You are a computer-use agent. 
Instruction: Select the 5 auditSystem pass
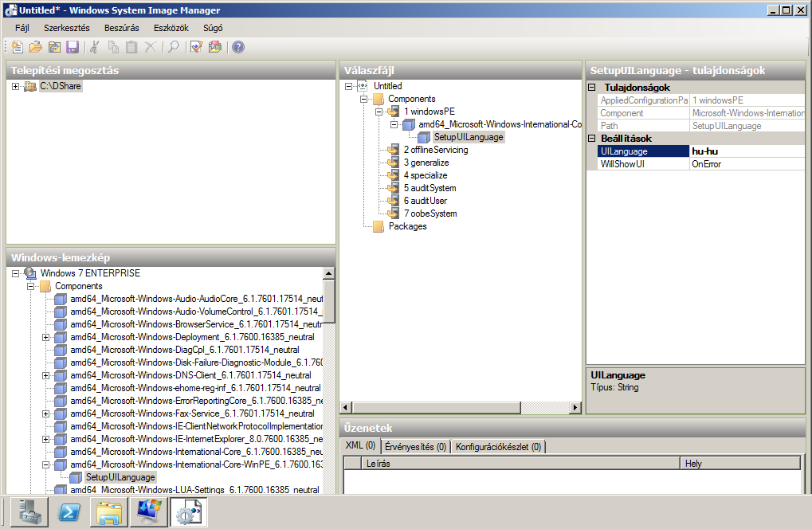pyautogui.click(x=430, y=188)
